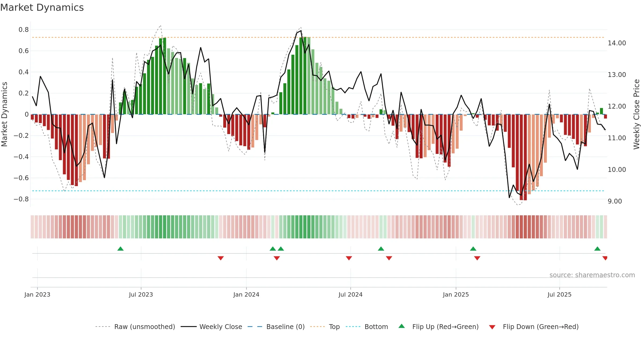Click the Market Dynamics chart title
The image size is (644, 362).
point(42,8)
